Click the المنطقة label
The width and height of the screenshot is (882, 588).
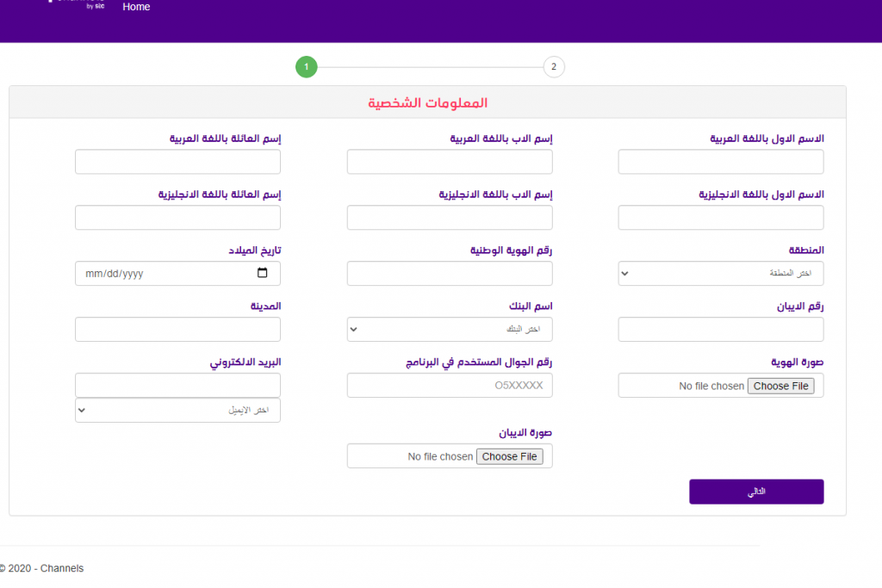(806, 251)
